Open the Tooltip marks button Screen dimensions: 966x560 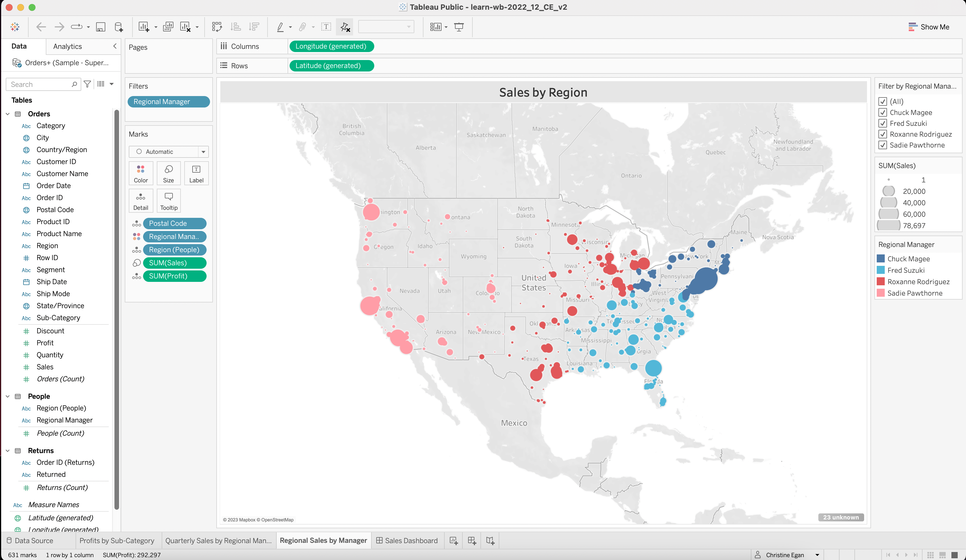point(169,201)
